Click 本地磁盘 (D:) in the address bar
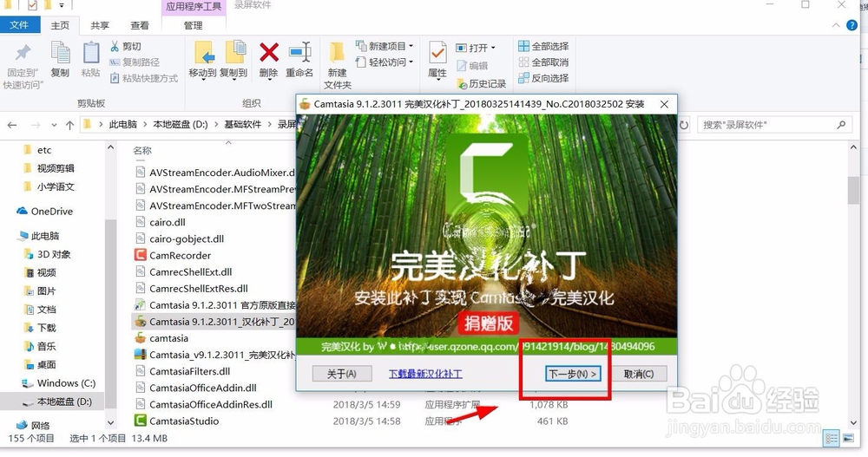Image resolution: width=868 pixels, height=457 pixels. 181,125
